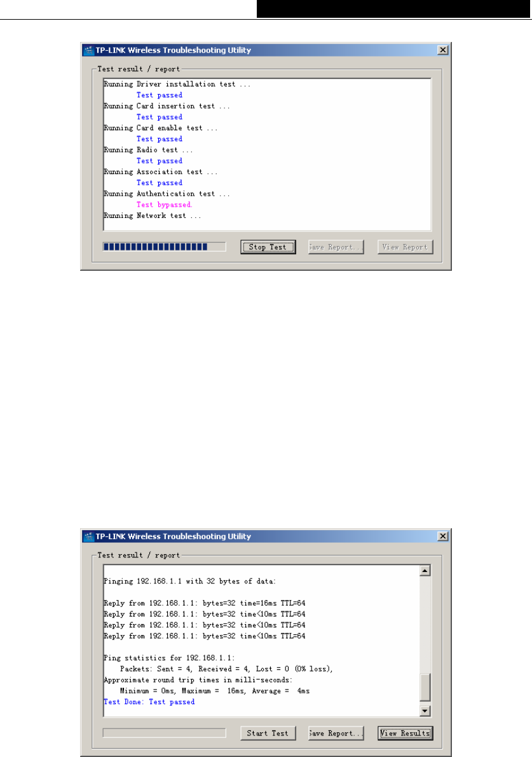Image resolution: width=532 pixels, height=757 pixels.
Task: Click the scrollbar thumb in the lower report
Action: (425, 687)
